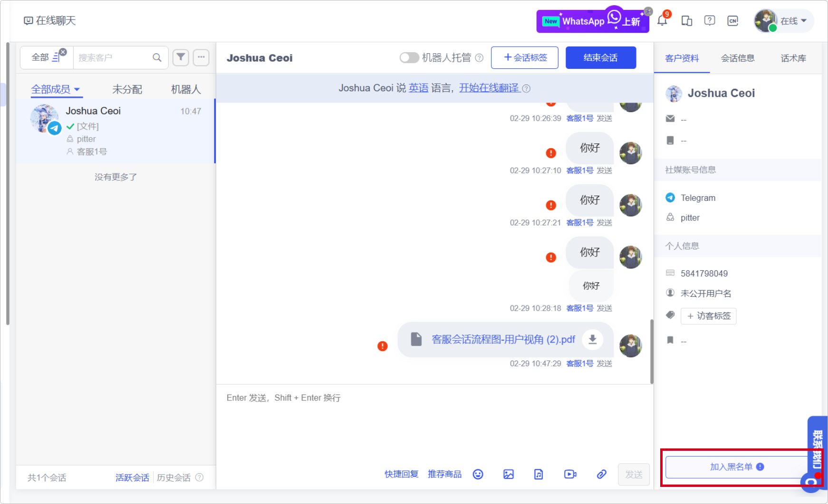Viewport: 828px width, 504px height.
Task: Click the notification bell icon
Action: click(x=662, y=21)
